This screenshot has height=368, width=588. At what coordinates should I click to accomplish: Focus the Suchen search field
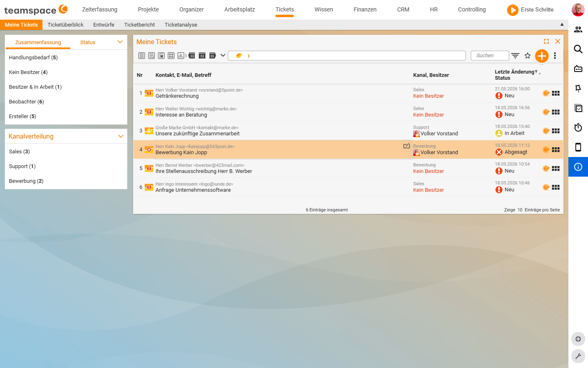coord(490,56)
